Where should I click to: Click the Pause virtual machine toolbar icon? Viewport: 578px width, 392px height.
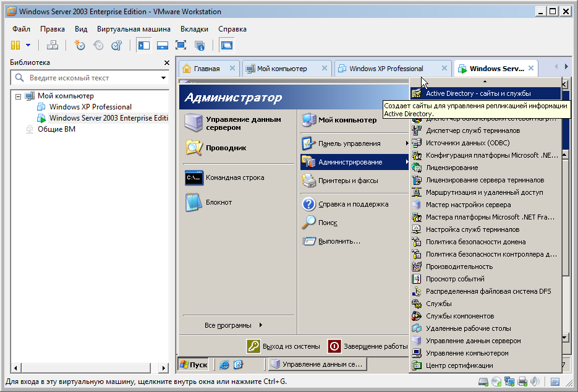click(x=15, y=45)
